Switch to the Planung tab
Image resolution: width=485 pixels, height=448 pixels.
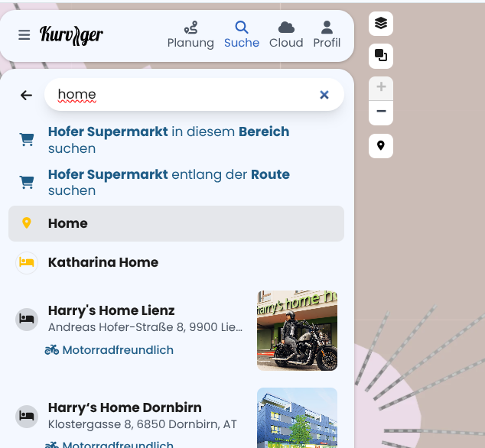[190, 34]
